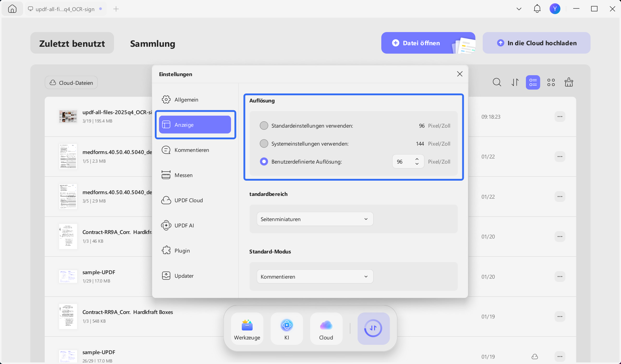Increase custom resolution with stepper up arrow
Viewport: 621px width, 364px height.
pos(417,159)
